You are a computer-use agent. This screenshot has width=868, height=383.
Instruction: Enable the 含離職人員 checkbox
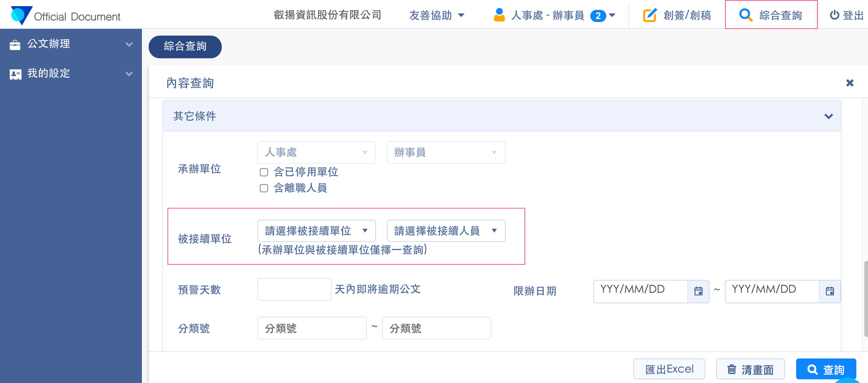click(264, 188)
